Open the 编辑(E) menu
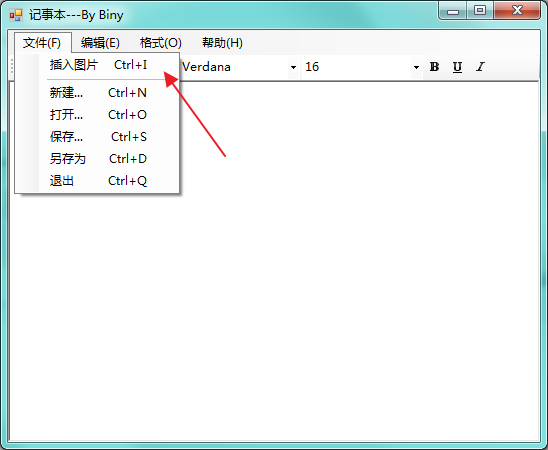 [x=100, y=43]
